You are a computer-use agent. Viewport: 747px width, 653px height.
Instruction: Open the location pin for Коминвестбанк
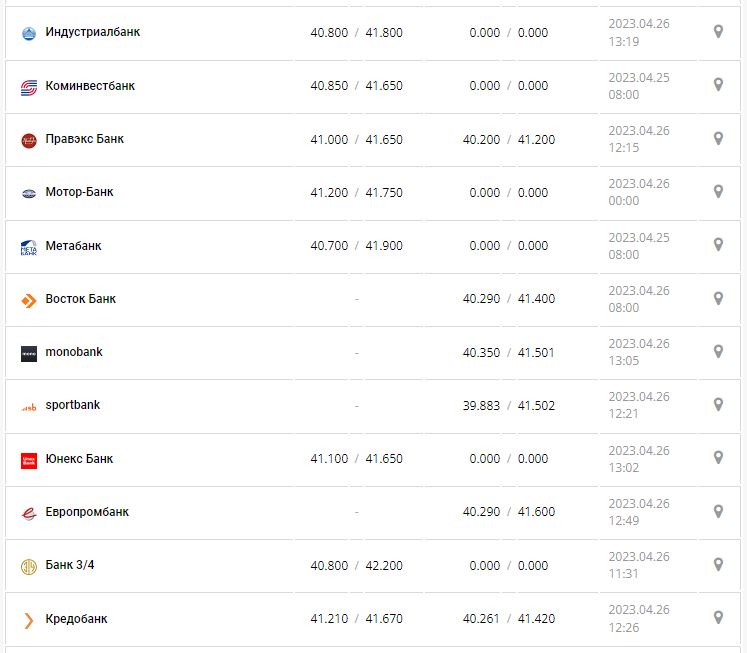[718, 85]
